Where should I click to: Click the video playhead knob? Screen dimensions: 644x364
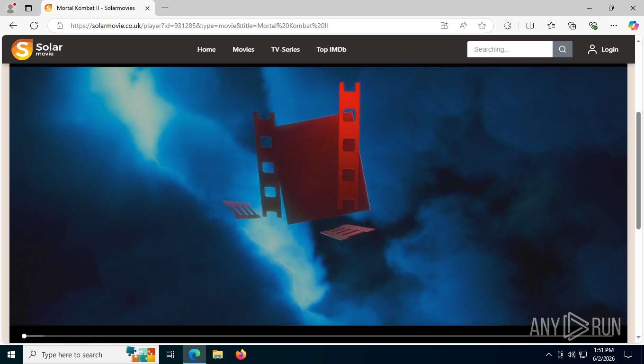pyautogui.click(x=24, y=336)
